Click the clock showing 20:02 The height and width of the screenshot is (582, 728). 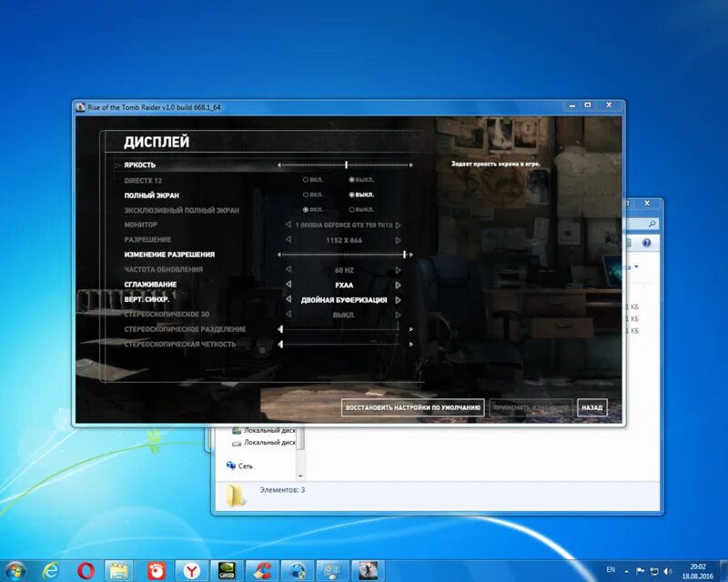pyautogui.click(x=698, y=567)
